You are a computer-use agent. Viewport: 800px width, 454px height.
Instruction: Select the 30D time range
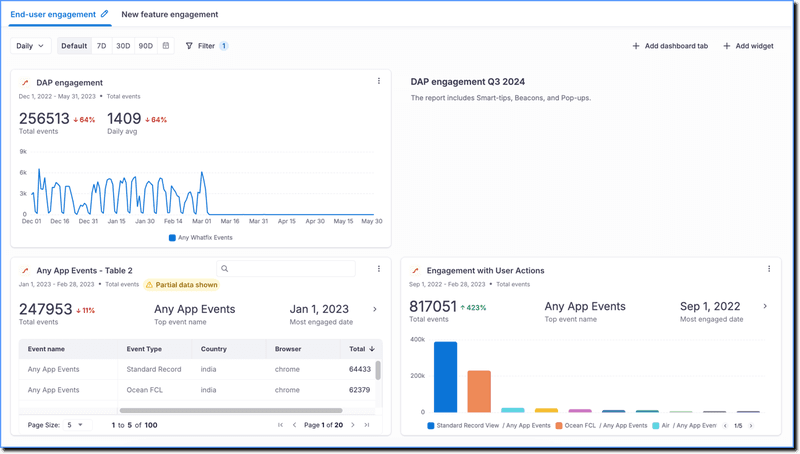[x=123, y=46]
